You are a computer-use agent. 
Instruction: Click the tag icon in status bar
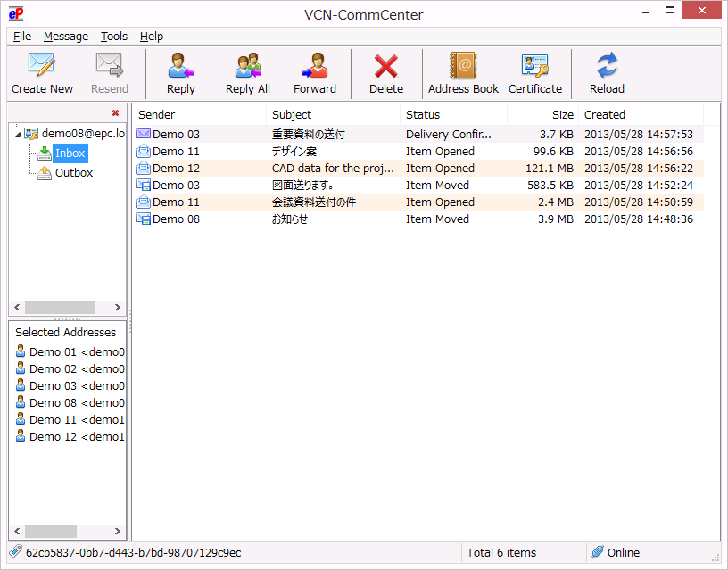(16, 551)
